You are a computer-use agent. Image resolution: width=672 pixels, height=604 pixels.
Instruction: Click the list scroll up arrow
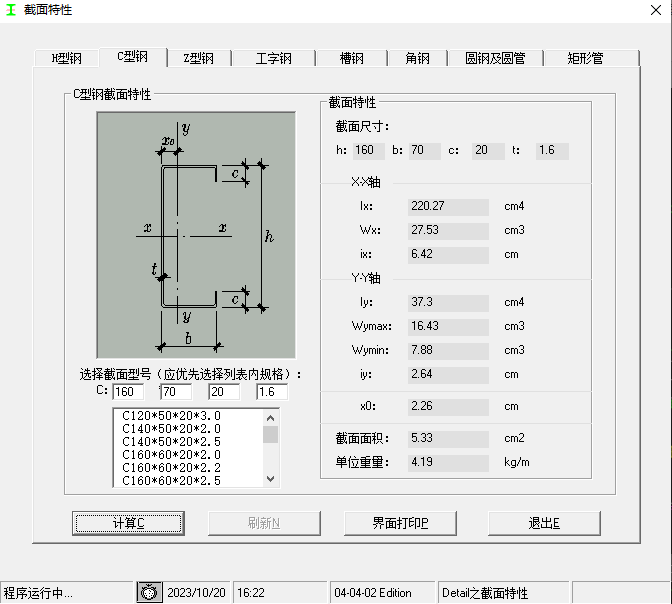pos(270,418)
